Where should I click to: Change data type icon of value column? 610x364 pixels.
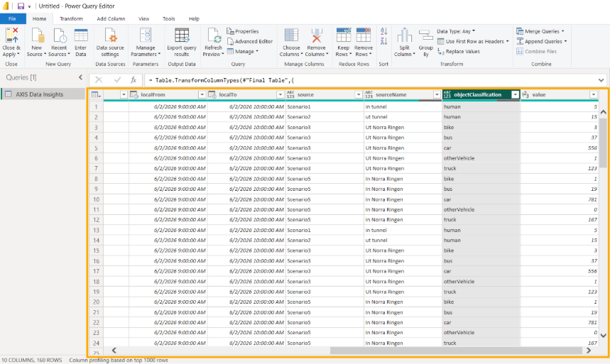point(525,94)
